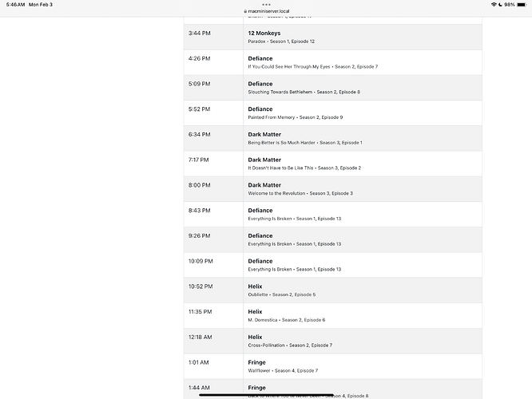Screen dimensions: 532x399
Task: Select the 8:43 PM Defiance listing
Action: tap(362, 215)
